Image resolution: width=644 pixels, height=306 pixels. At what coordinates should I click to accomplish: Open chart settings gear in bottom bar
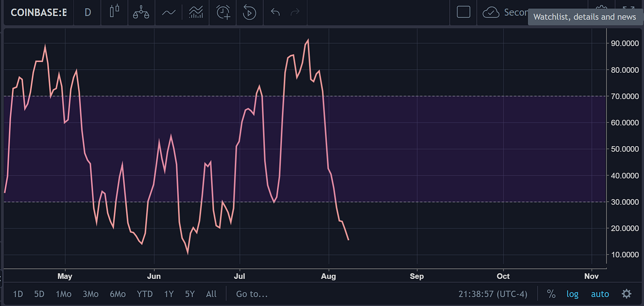tap(626, 294)
